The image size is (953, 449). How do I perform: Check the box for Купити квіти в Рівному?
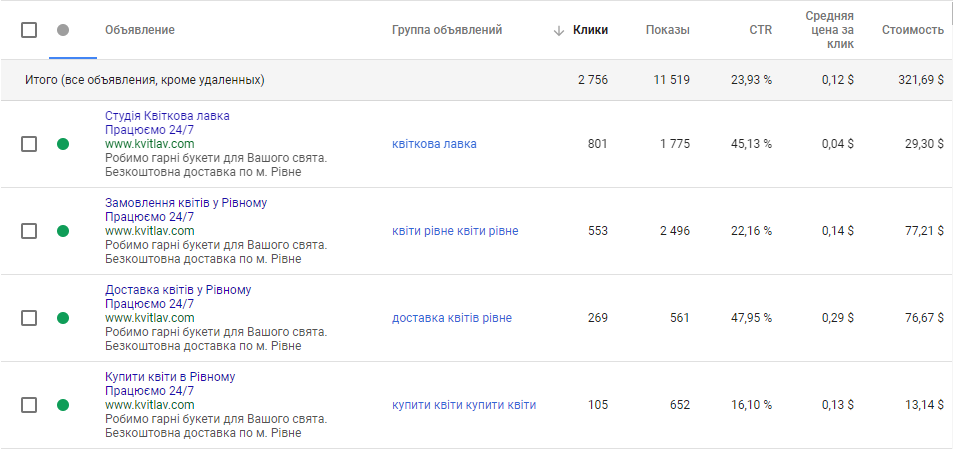[x=29, y=405]
